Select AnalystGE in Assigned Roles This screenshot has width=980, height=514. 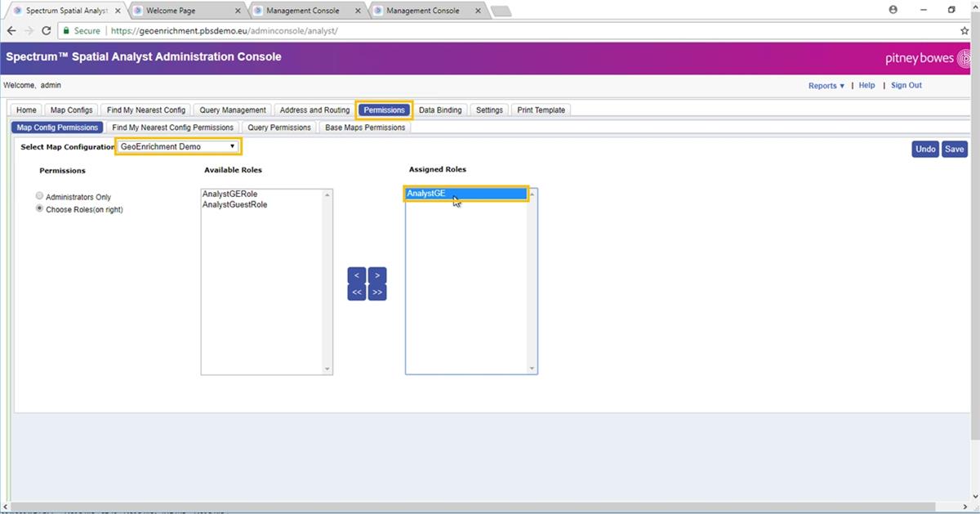[x=466, y=194]
